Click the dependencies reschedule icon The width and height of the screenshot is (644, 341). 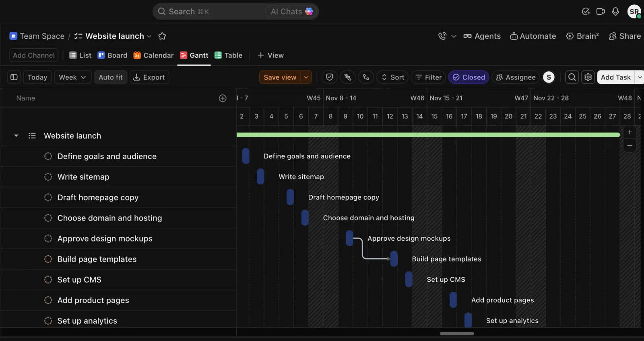[x=348, y=77]
